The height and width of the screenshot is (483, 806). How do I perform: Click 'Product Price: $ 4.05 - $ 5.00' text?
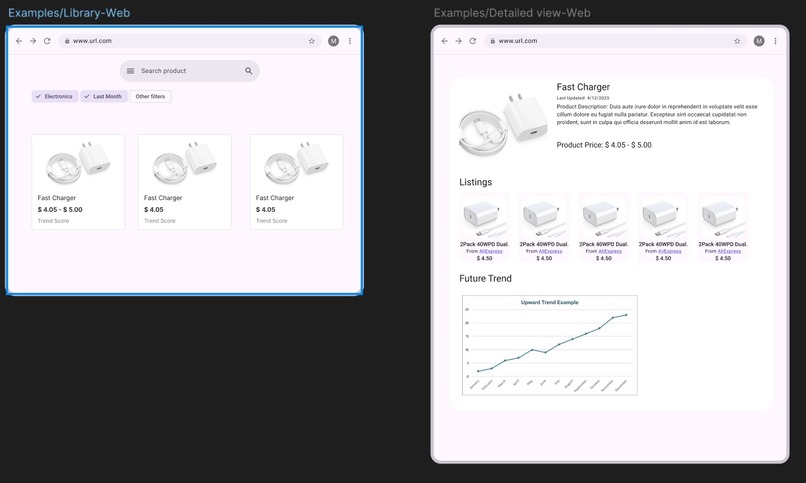604,145
